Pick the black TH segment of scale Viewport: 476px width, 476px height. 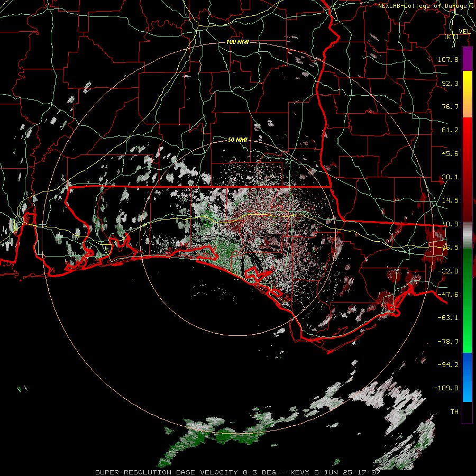(467, 413)
